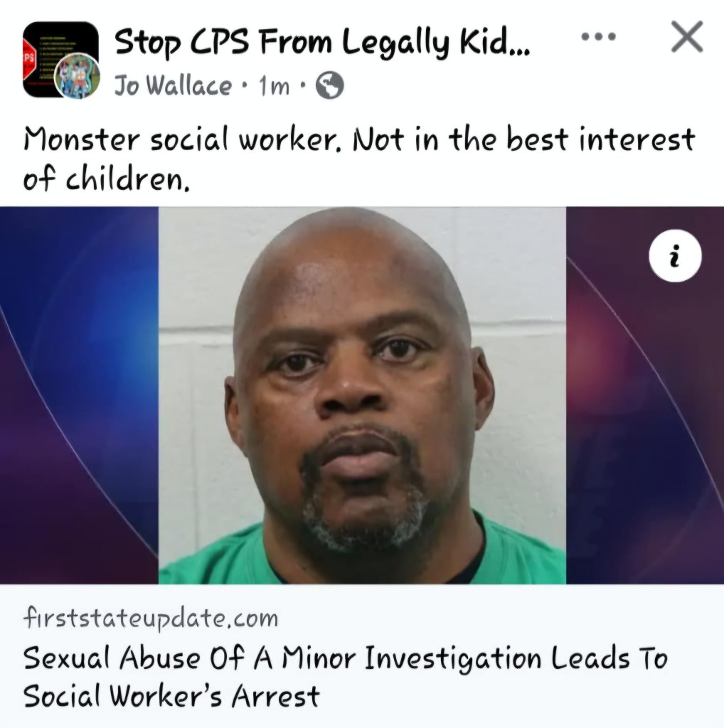Viewport: 724px width, 728px height.
Task: Click the globe public privacy icon
Action: 330,85
